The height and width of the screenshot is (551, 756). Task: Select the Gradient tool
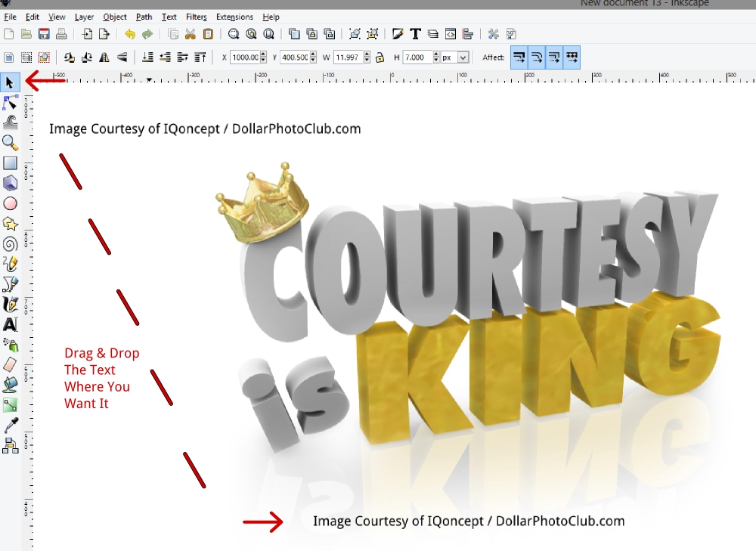[x=10, y=405]
